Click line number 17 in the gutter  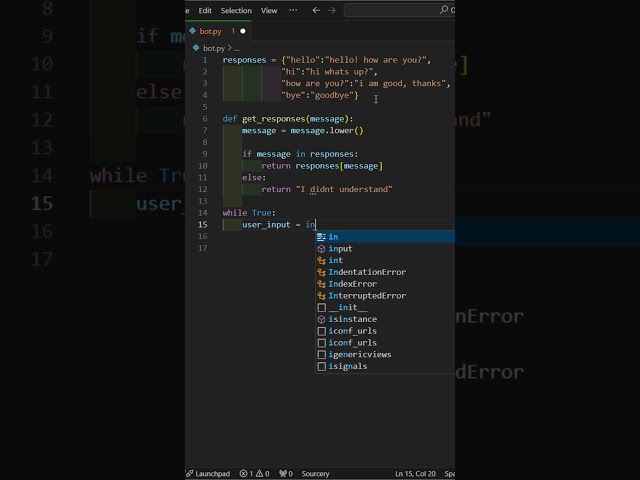[x=203, y=248]
